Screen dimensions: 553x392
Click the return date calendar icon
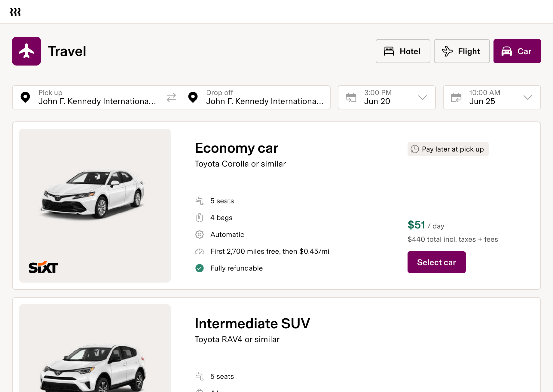coord(456,97)
